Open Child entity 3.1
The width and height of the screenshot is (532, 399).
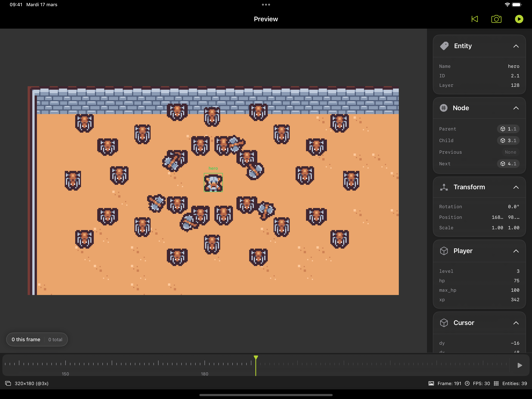coord(508,141)
